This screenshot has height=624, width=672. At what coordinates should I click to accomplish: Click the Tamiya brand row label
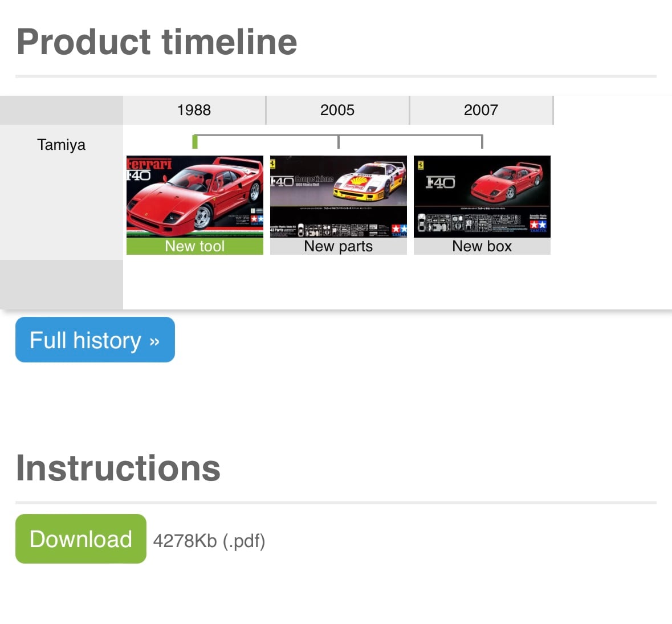[x=62, y=145]
